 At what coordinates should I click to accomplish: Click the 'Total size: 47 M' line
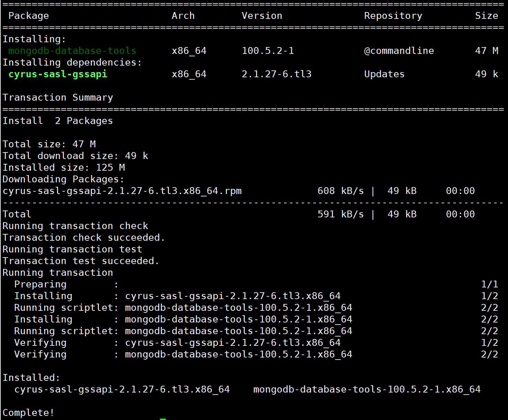[49, 144]
